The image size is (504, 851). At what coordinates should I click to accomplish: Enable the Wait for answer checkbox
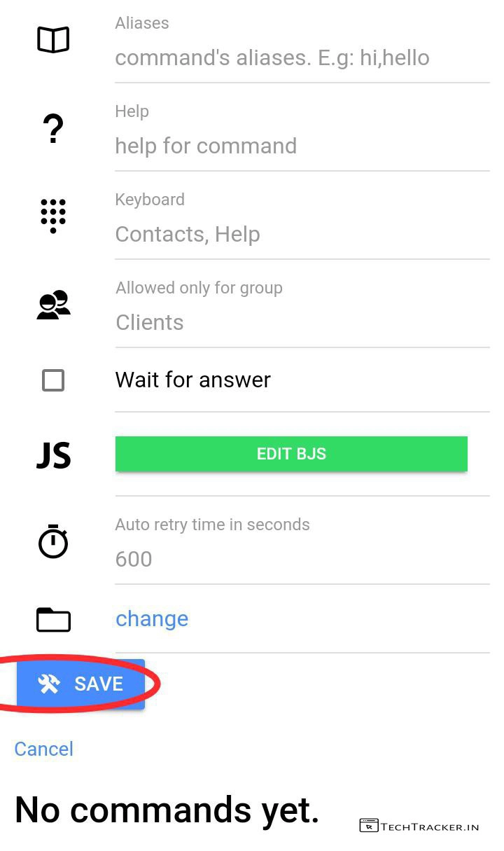click(53, 380)
